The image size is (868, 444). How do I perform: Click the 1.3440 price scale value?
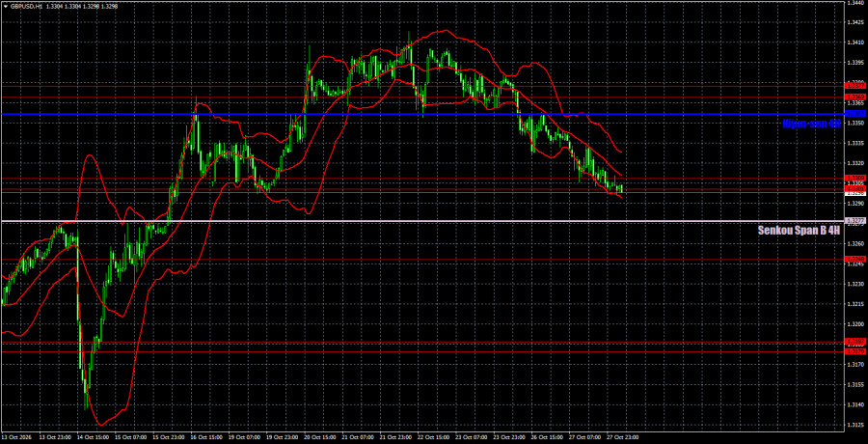(855, 3)
